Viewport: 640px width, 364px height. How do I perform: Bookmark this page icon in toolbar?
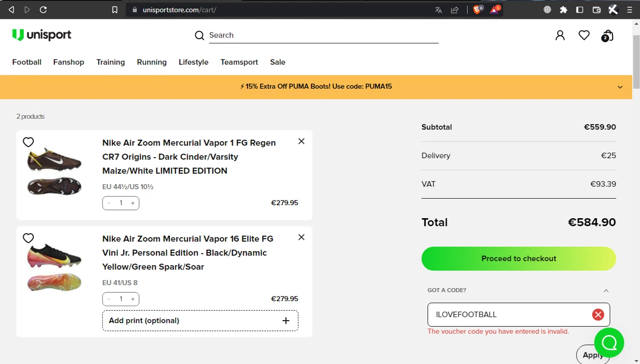pos(115,9)
